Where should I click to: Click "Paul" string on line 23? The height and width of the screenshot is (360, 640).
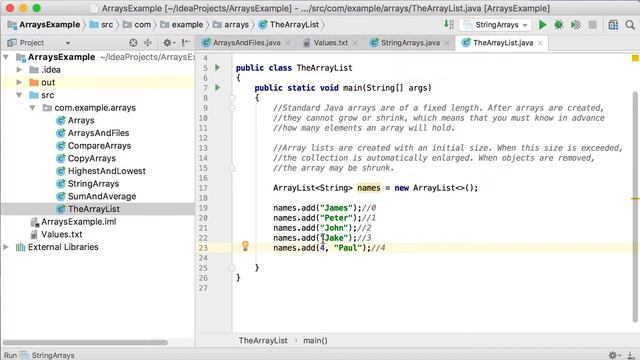point(348,248)
